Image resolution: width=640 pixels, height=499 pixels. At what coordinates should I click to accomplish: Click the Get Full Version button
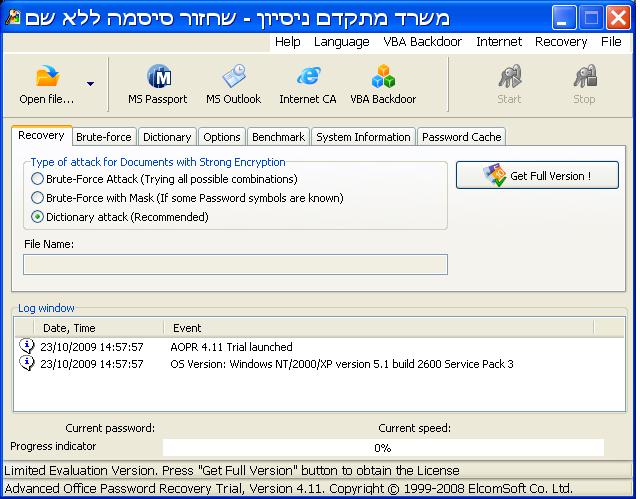tap(537, 175)
